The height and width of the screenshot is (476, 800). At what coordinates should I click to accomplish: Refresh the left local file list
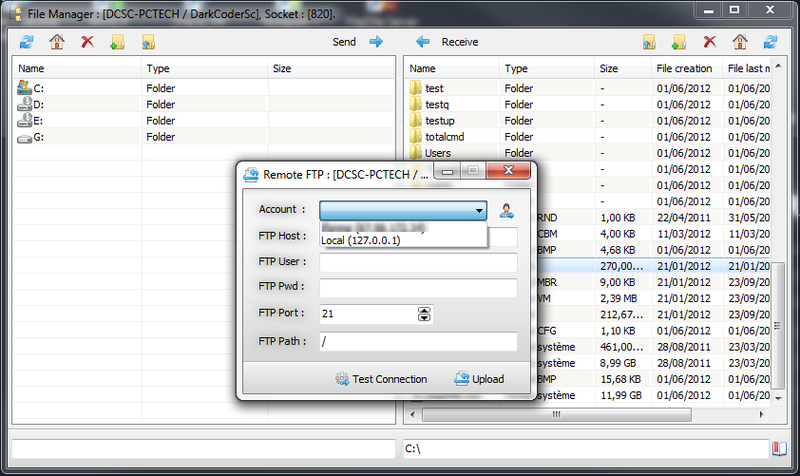tap(27, 42)
